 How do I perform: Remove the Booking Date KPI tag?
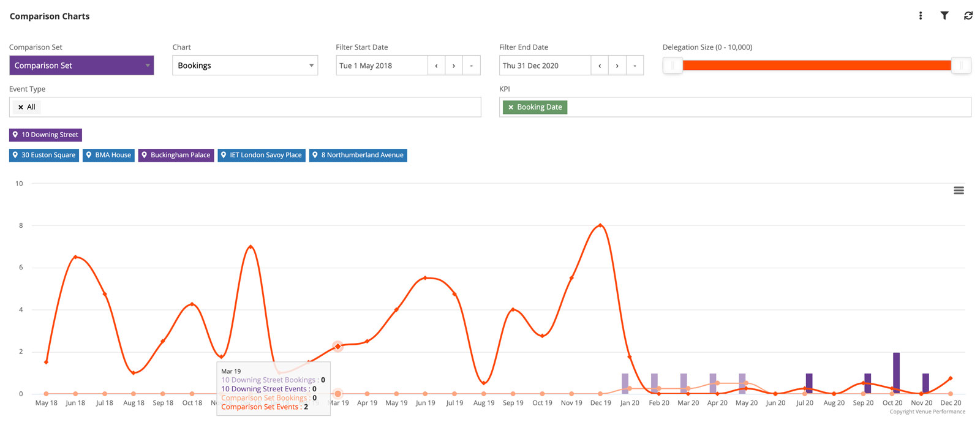[x=511, y=107]
